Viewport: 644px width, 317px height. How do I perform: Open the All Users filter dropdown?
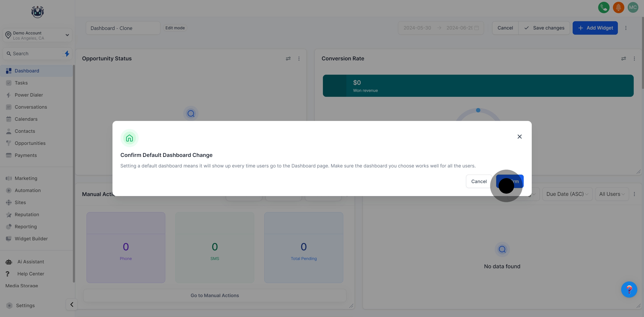pyautogui.click(x=612, y=194)
